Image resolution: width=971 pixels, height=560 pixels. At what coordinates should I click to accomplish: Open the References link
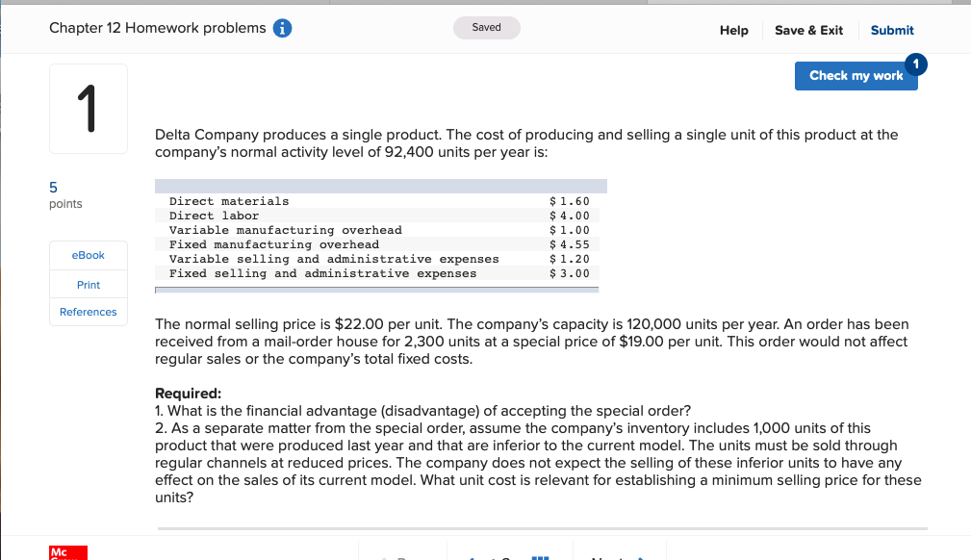pos(88,312)
